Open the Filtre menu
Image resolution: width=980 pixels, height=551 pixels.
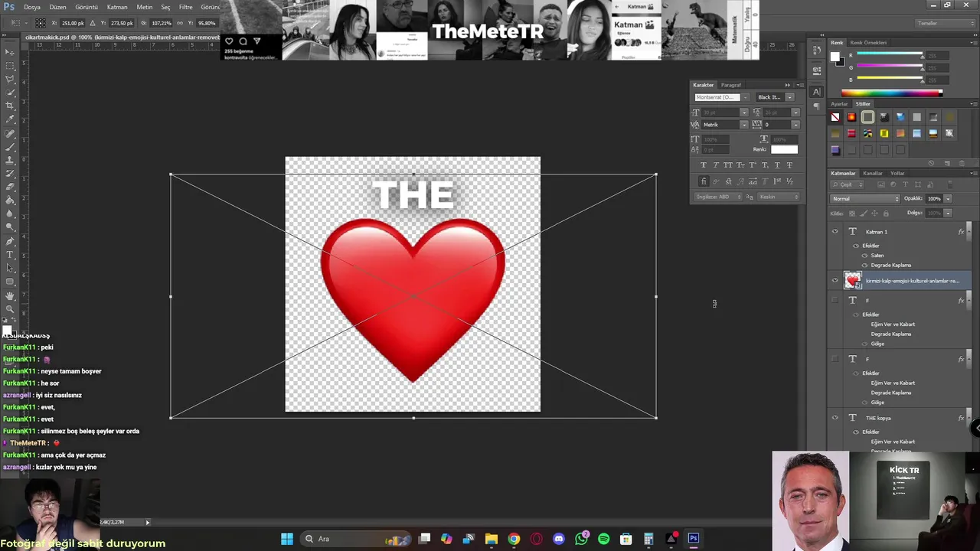pyautogui.click(x=186, y=7)
